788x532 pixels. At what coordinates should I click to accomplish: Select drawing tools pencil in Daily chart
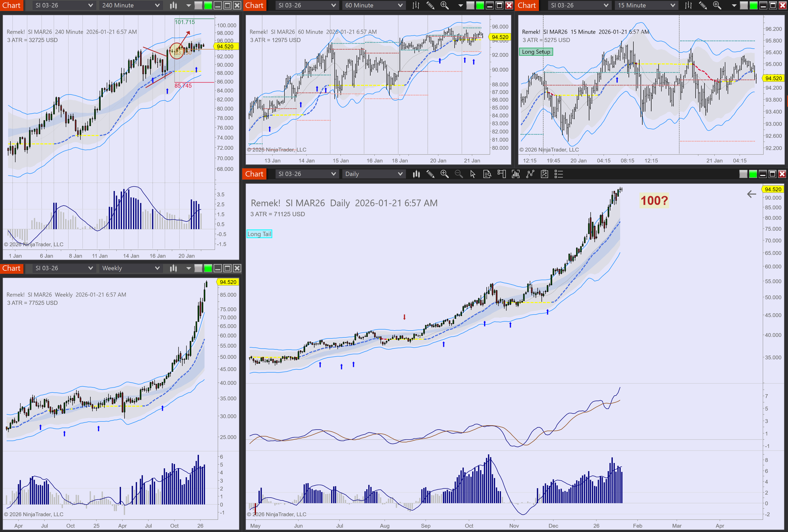430,174
